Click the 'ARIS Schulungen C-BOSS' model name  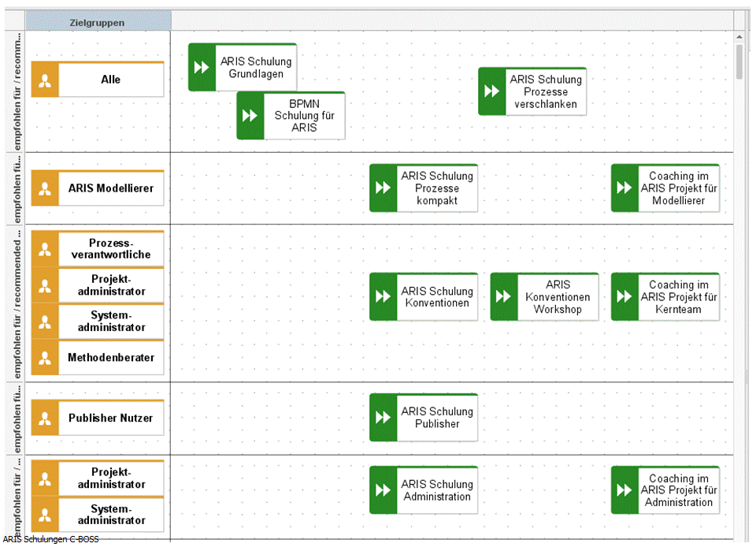[x=51, y=539]
